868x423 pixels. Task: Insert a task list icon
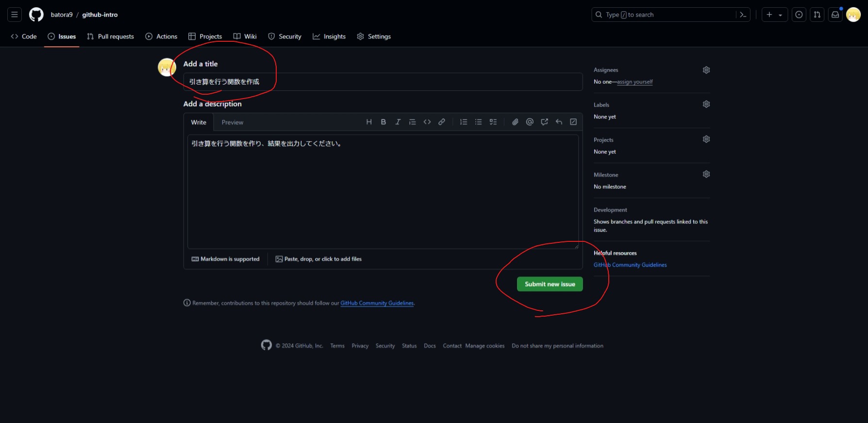[493, 122]
